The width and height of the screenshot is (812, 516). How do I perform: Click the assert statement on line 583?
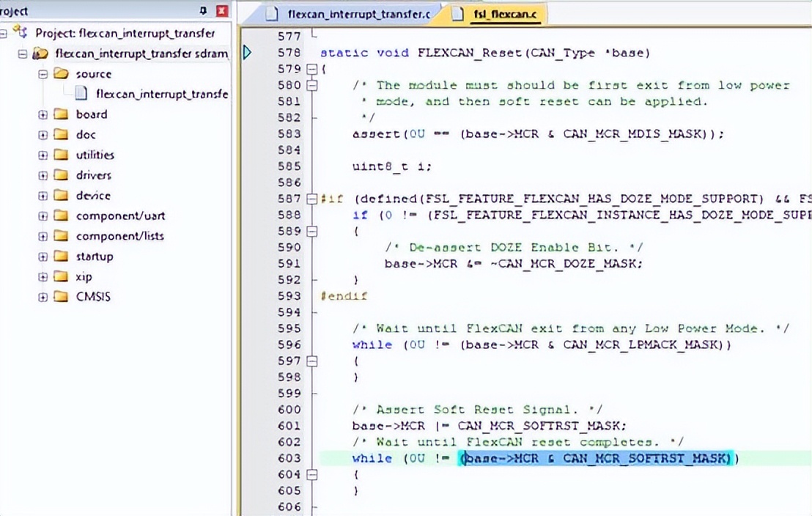click(538, 133)
